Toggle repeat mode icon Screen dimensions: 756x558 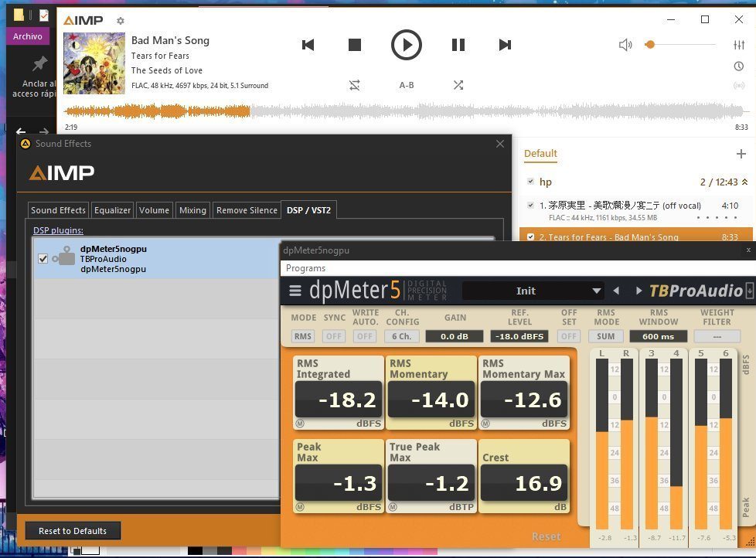[x=354, y=85]
